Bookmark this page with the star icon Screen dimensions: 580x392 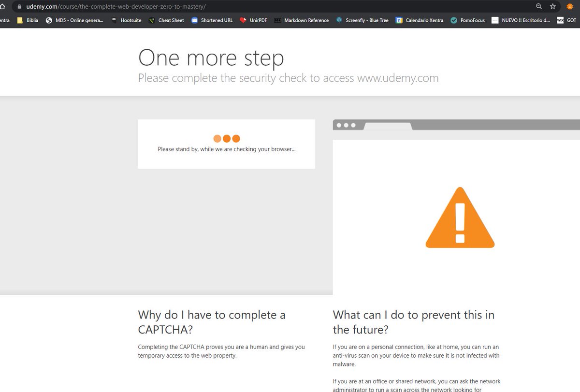click(x=553, y=6)
